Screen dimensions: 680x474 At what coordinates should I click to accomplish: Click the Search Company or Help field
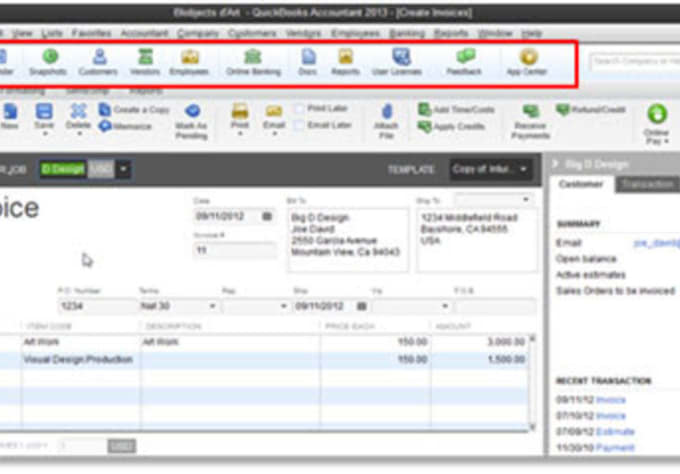pyautogui.click(x=635, y=62)
